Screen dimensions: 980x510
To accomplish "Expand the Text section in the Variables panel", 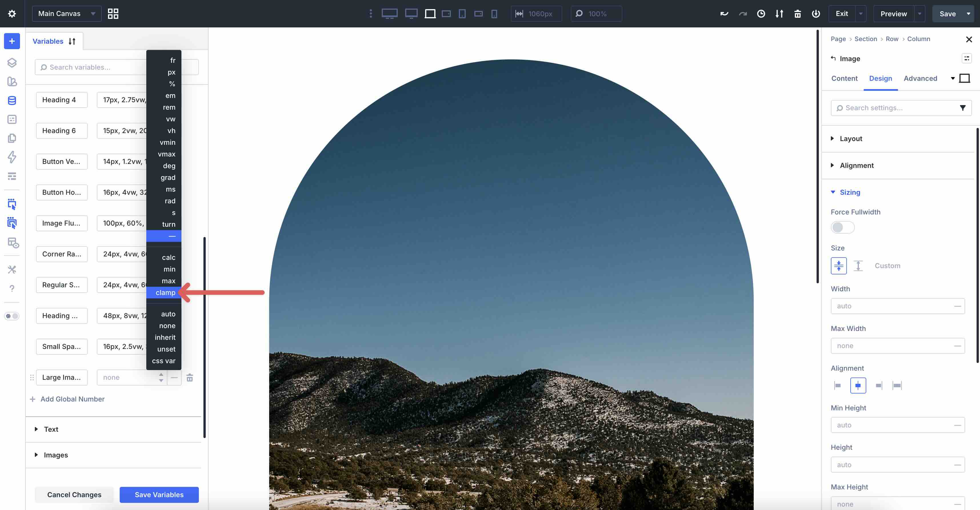I will point(51,429).
